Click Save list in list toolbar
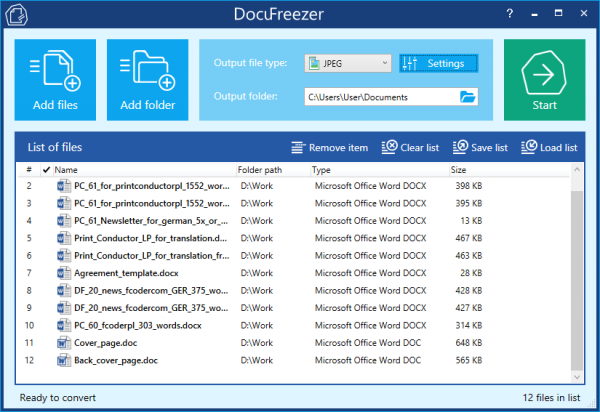The width and height of the screenshot is (600, 412). pyautogui.click(x=480, y=147)
